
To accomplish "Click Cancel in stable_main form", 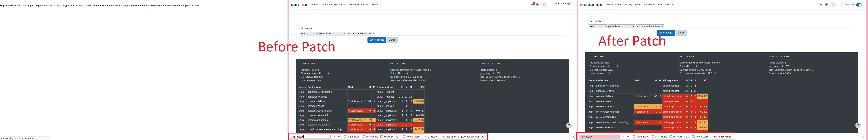I will click(x=392, y=40).
